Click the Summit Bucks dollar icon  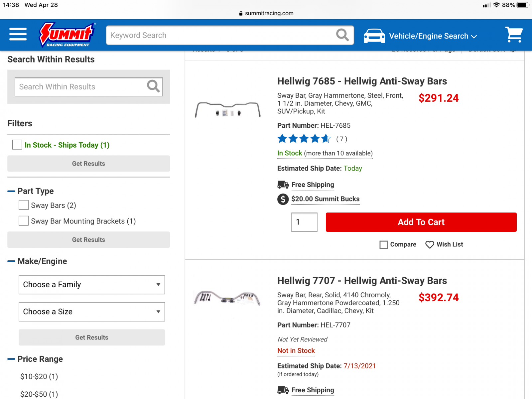[x=283, y=199]
